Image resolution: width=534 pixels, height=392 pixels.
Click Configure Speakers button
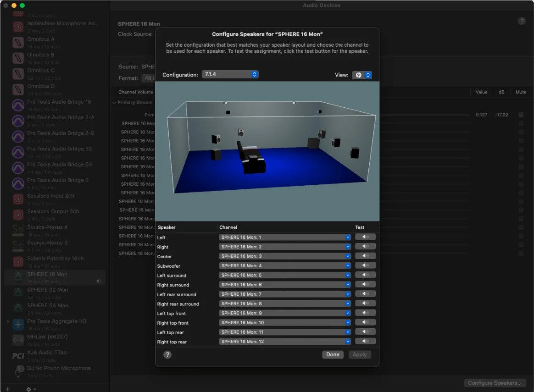pyautogui.click(x=495, y=383)
